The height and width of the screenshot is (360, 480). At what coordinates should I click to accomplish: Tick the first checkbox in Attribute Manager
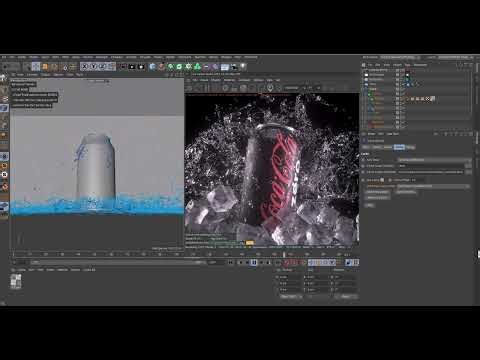coord(382,180)
